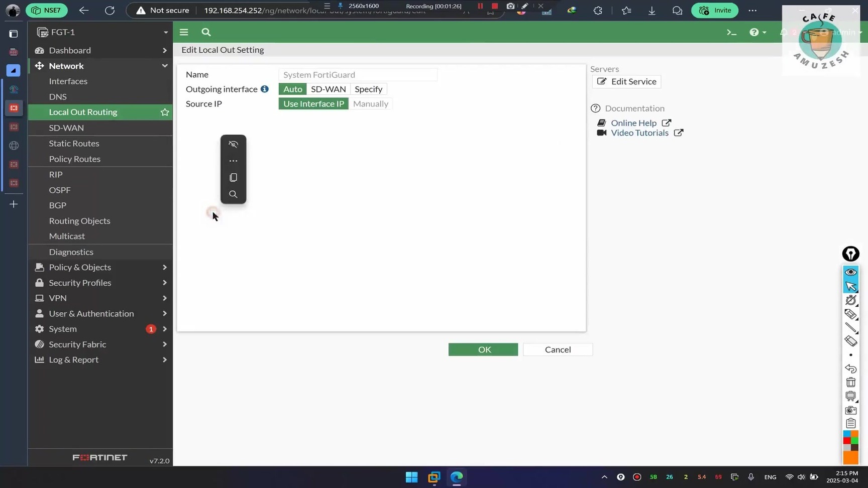Click the pen nib annotation launcher
The width and height of the screenshot is (868, 488).
coord(850,254)
